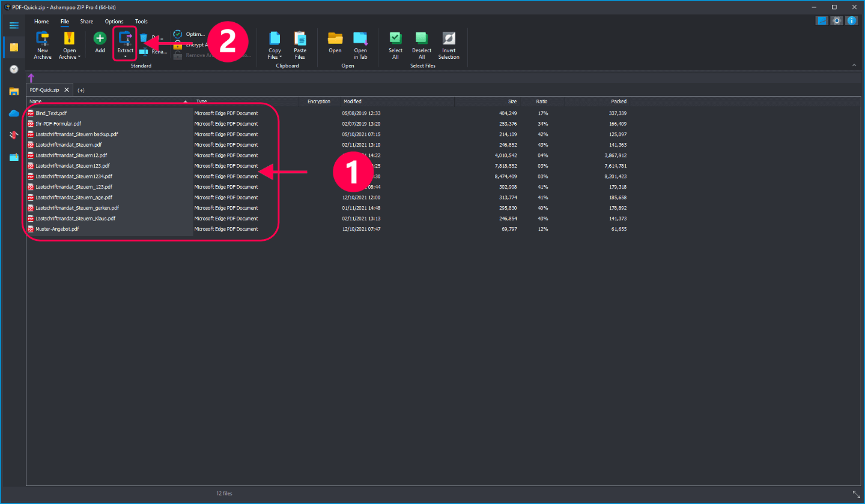Open the hamburger menu in sidebar
This screenshot has height=504, width=865.
tap(14, 25)
